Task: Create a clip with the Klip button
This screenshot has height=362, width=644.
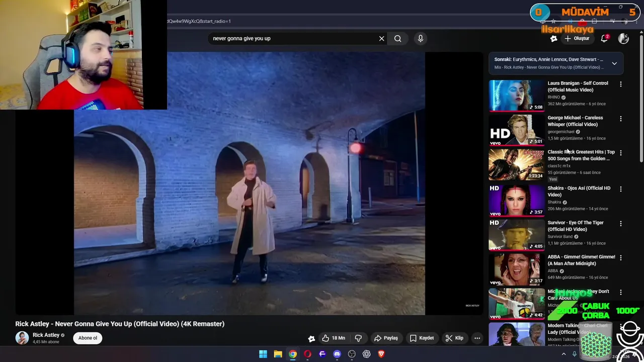Action: click(x=454, y=338)
